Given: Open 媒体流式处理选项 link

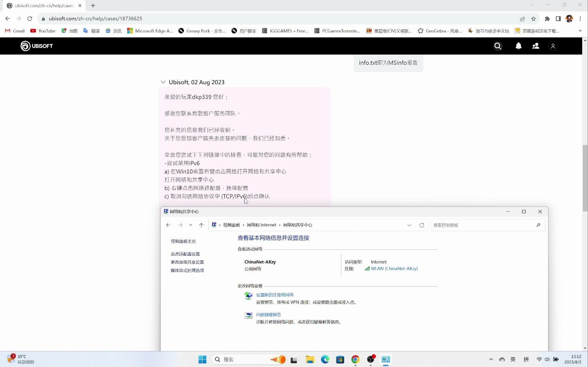Looking at the screenshot, I should (x=187, y=271).
